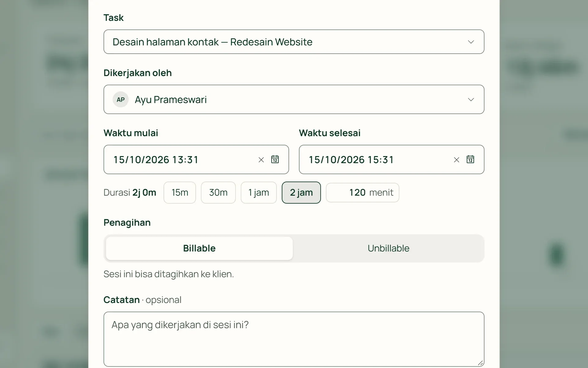Click the 120 menit duration input

(363, 193)
